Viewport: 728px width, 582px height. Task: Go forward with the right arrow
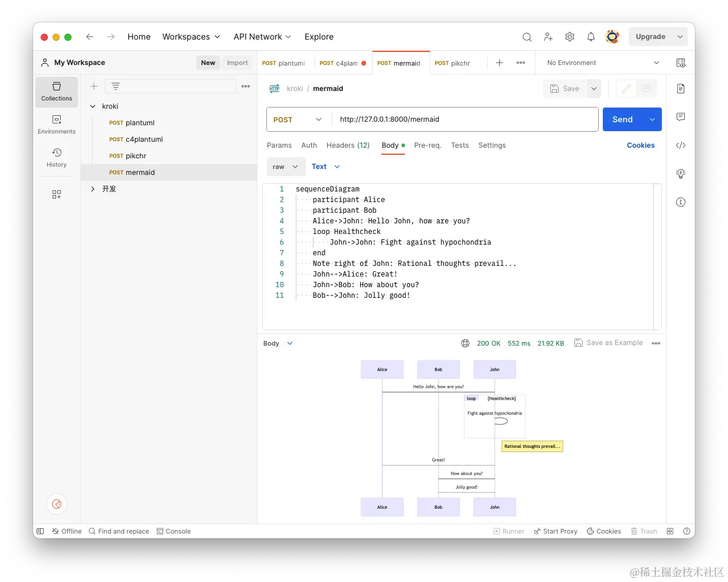coord(111,37)
